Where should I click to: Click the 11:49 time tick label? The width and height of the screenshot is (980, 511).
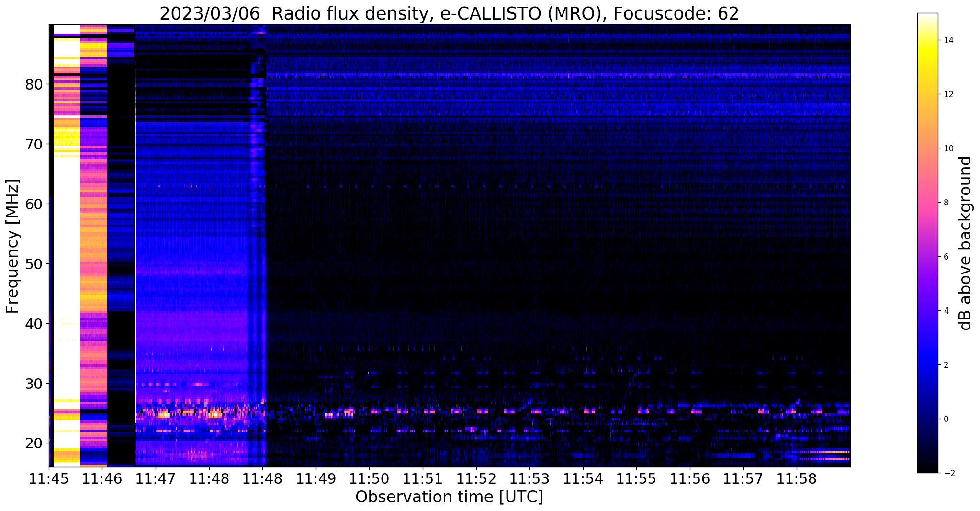click(x=316, y=478)
